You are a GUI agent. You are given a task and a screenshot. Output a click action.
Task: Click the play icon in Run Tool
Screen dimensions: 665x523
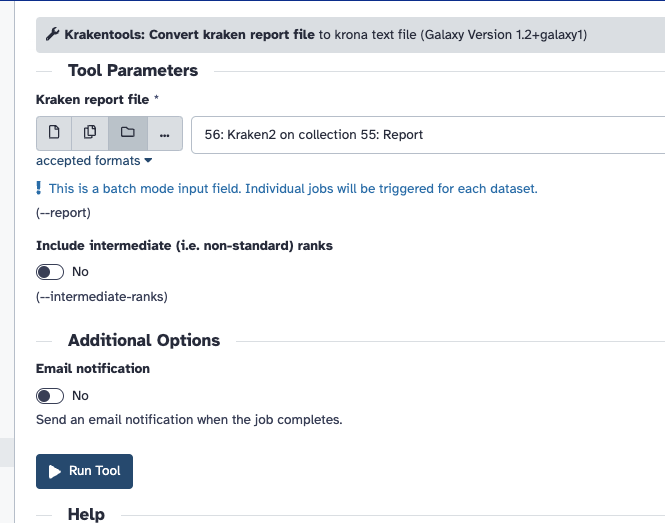click(x=54, y=471)
